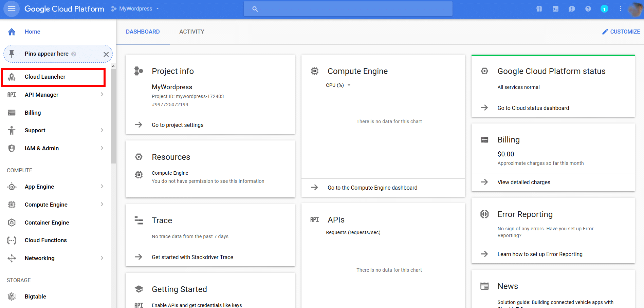Open the send feedback icon
This screenshot has height=308, width=644.
click(x=572, y=9)
